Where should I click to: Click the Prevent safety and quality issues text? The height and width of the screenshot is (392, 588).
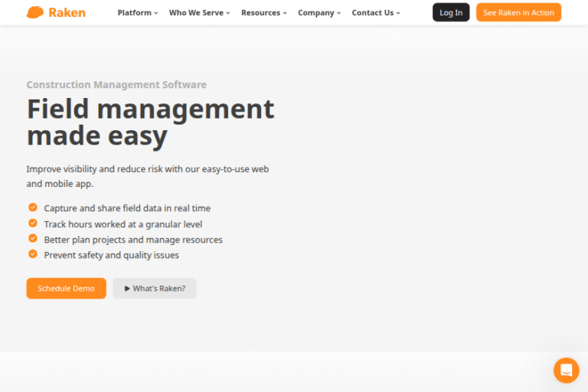pos(111,255)
